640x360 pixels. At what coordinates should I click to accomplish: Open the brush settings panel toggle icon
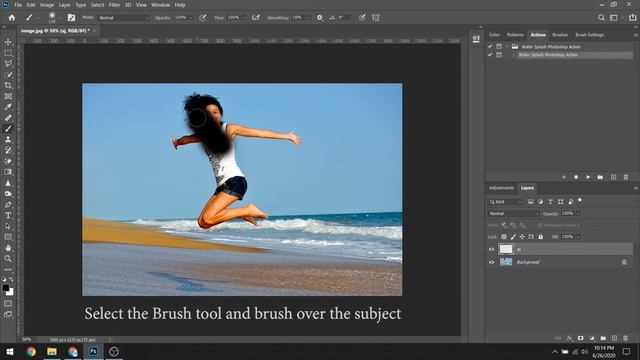[x=71, y=18]
